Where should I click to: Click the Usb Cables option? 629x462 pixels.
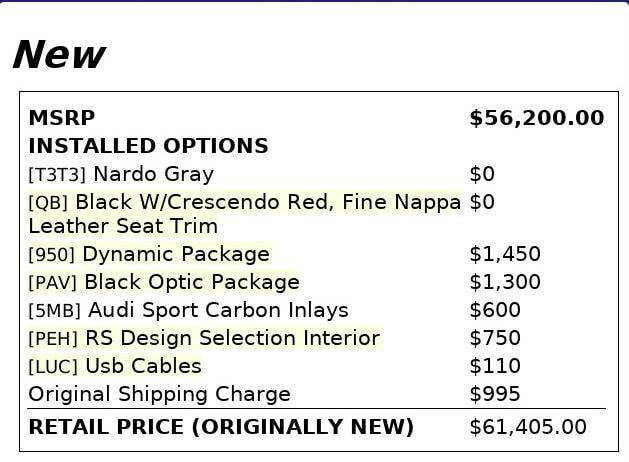[x=143, y=366]
